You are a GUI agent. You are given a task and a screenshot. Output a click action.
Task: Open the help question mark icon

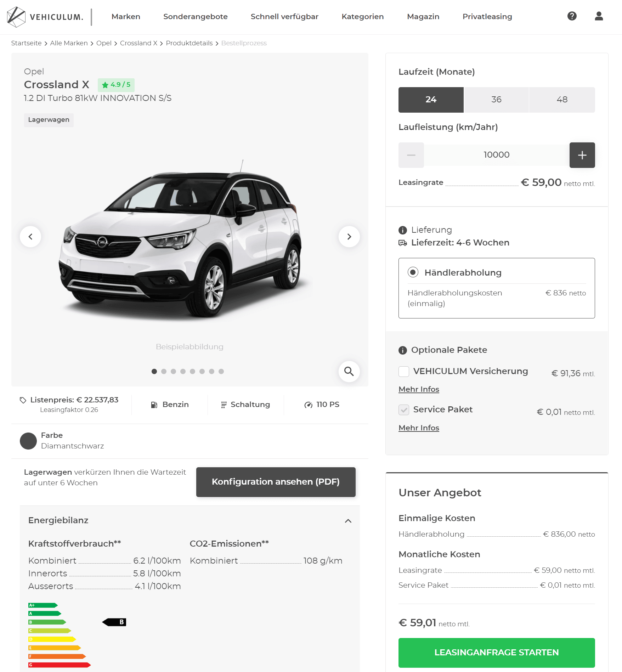pos(572,16)
